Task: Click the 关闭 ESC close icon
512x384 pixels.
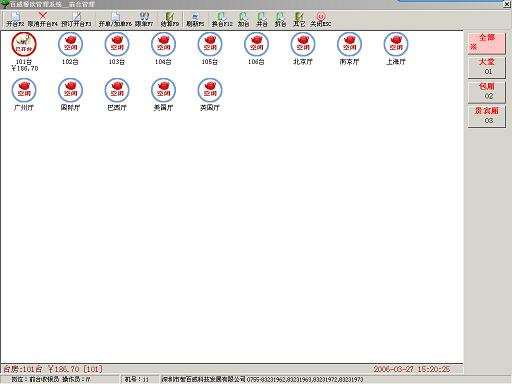Action: coord(321,20)
